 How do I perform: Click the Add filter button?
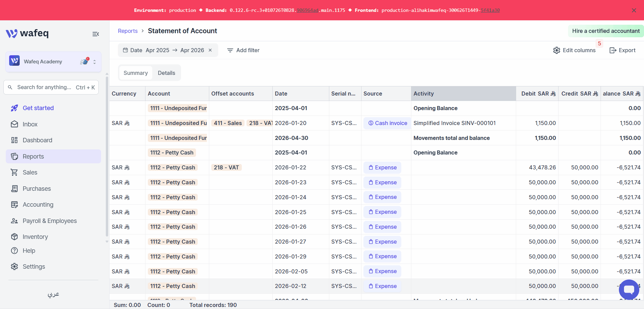point(243,50)
